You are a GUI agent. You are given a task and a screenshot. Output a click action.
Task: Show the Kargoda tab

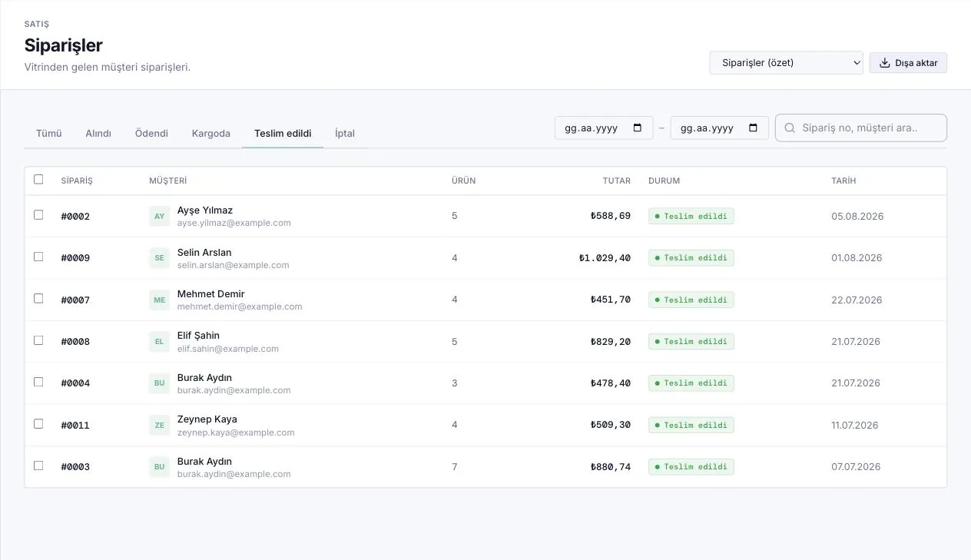point(211,134)
